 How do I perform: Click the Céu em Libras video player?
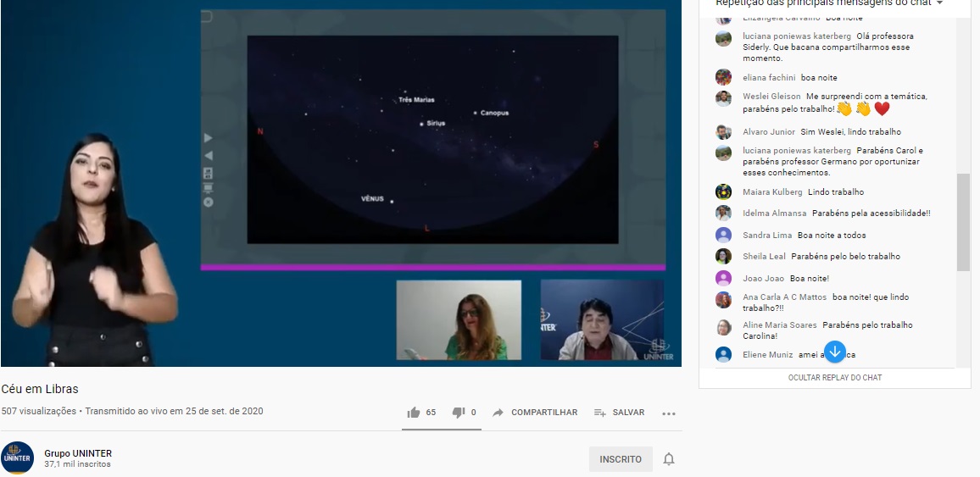[x=341, y=183]
